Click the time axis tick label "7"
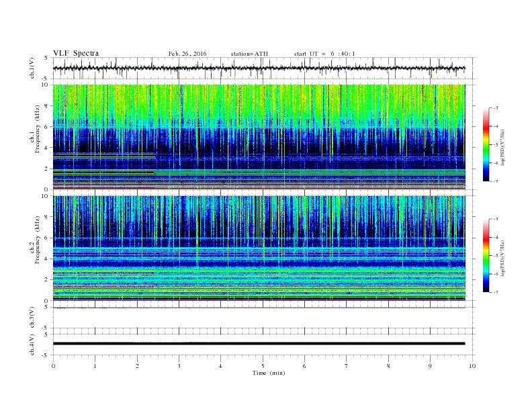Viewport: 532px width, 411px height. coord(347,366)
